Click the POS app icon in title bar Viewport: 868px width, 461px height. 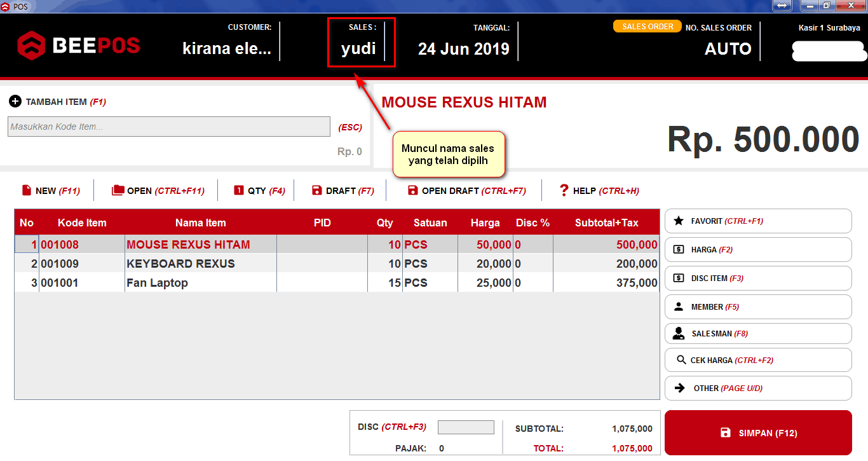click(5, 6)
